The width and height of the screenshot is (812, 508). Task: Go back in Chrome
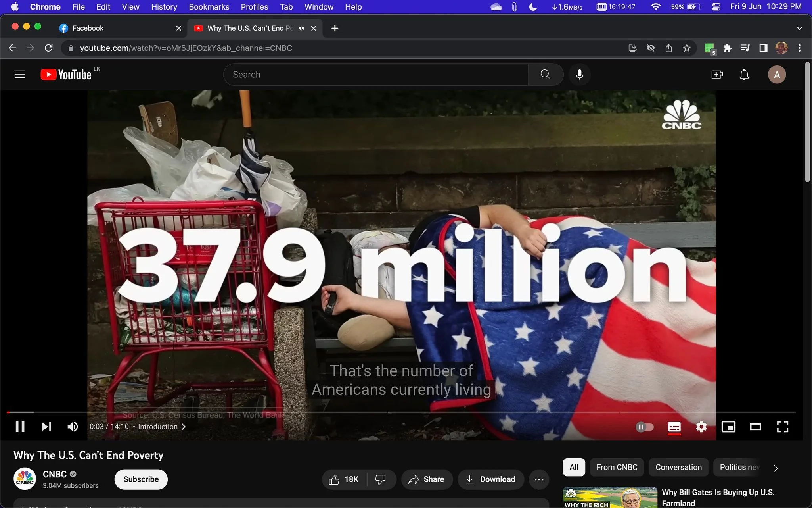pos(12,48)
